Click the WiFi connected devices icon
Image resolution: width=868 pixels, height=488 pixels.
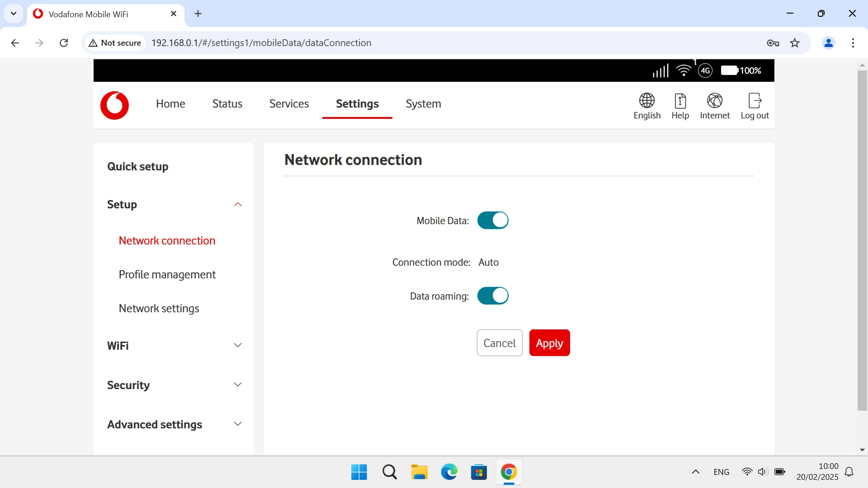point(684,70)
